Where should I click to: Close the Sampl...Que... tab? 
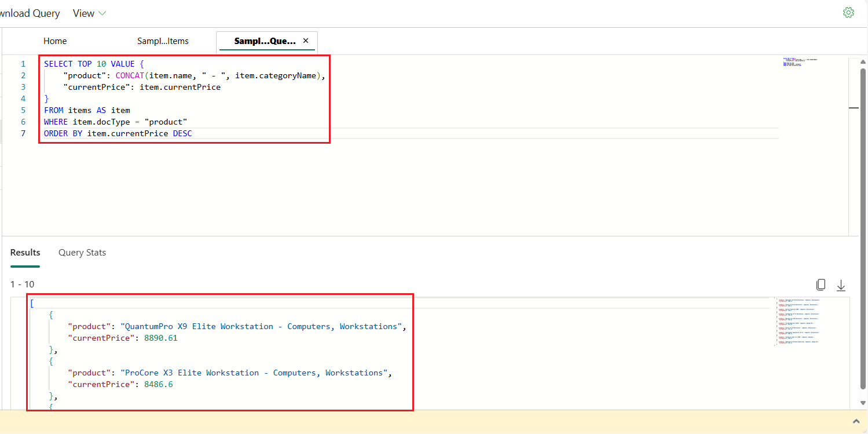click(x=306, y=41)
